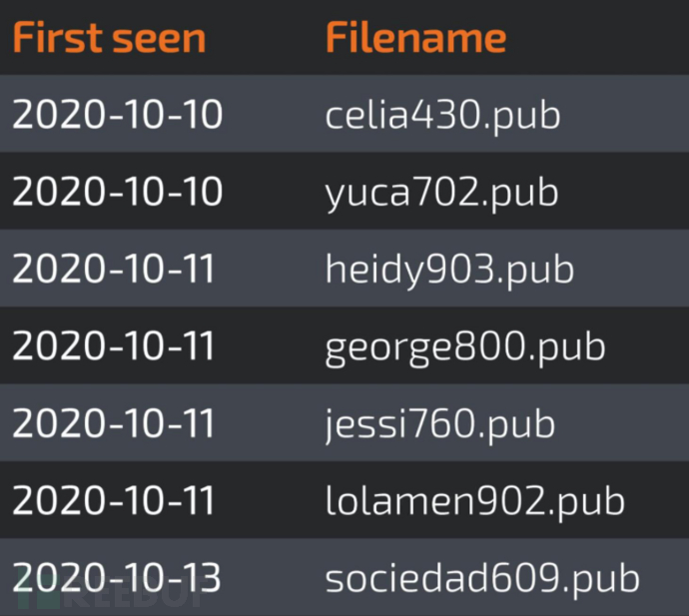Image resolution: width=689 pixels, height=616 pixels.
Task: Click the 2020-10-13 date cell
Action: pyautogui.click(x=116, y=578)
